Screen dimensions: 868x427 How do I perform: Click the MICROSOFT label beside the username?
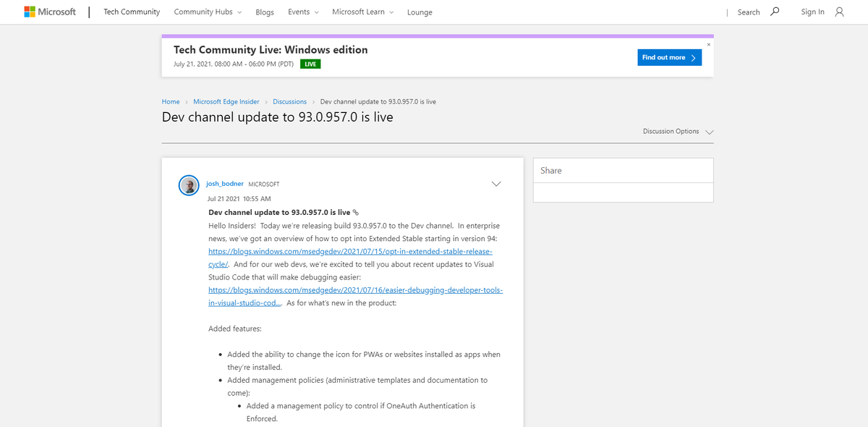263,185
